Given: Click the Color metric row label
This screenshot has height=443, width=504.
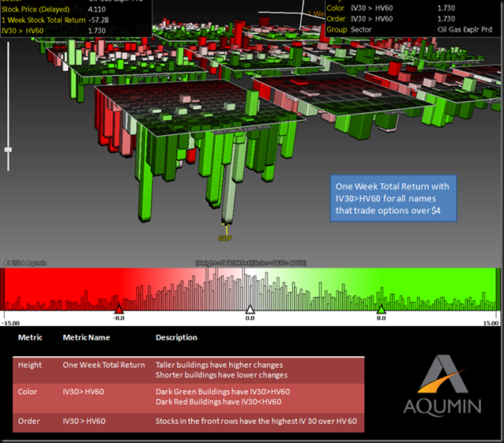Looking at the screenshot, I should click(x=28, y=392).
